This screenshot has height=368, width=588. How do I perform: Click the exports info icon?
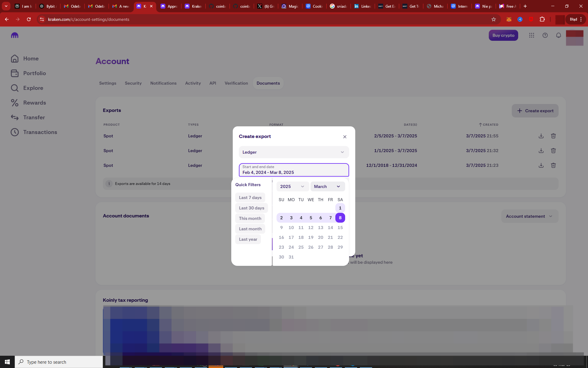109,184
